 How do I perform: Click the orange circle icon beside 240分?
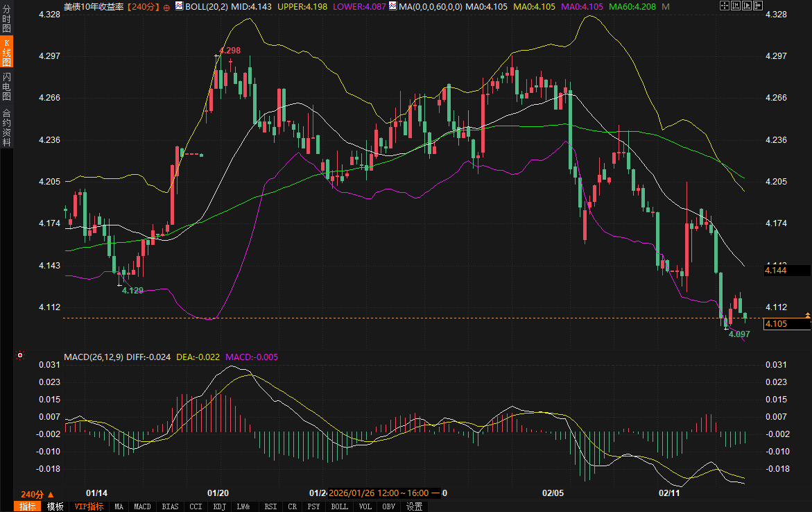point(166,7)
